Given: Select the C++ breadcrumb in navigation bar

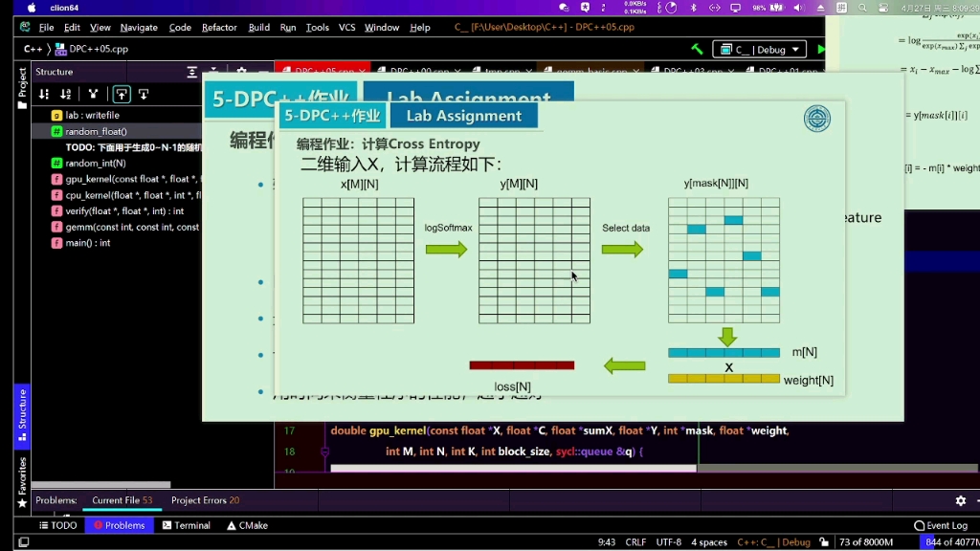Looking at the screenshot, I should 33,49.
